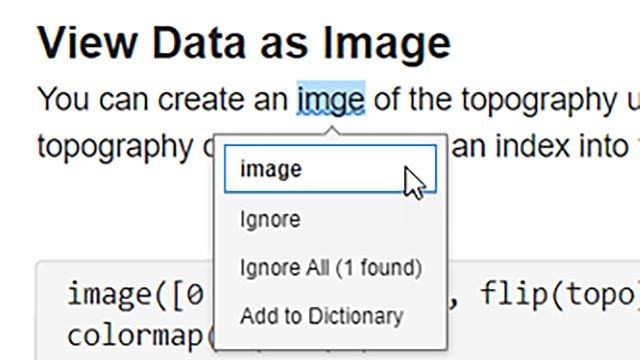Click the highlighted misspelled word "imge"
The width and height of the screenshot is (640, 360).
pos(331,99)
